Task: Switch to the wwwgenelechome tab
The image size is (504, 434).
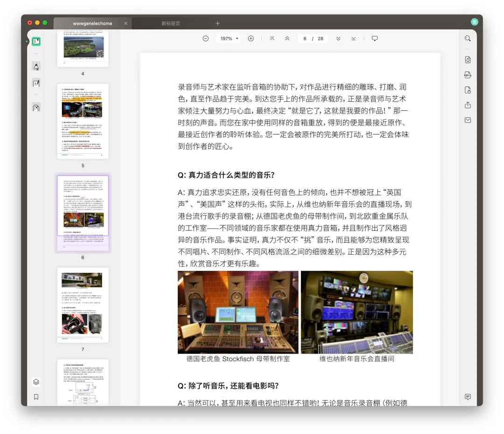Action: pos(92,23)
